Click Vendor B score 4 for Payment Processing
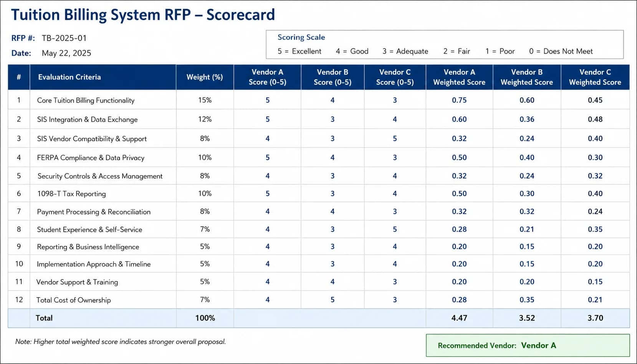The height and width of the screenshot is (364, 637). click(x=333, y=211)
